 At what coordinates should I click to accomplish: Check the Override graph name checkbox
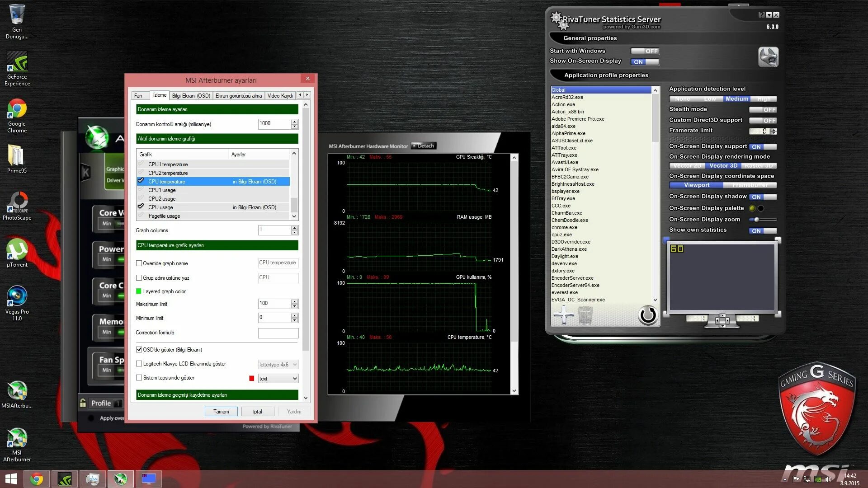[139, 263]
